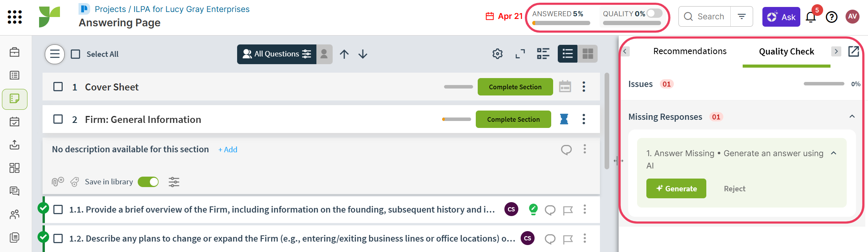Open attachment icon beside Save in library
868x252 pixels.
58,182
